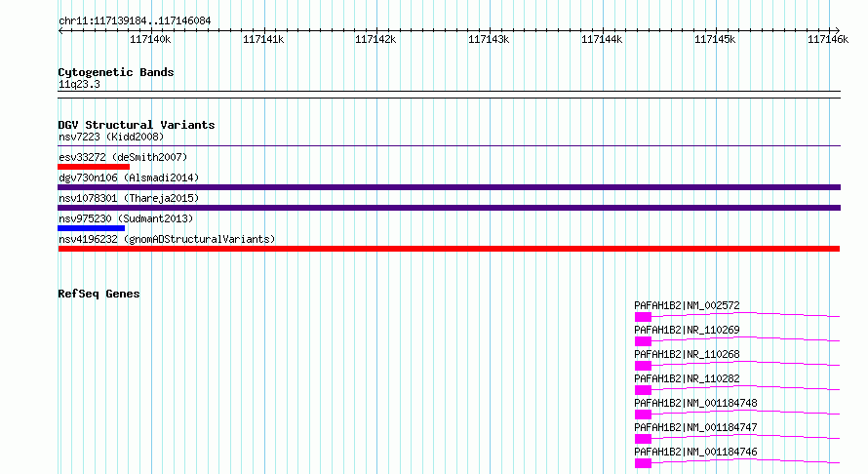
Task: Open PAFAH1B2|NM_001184747 transcript label
Action: pos(695,427)
